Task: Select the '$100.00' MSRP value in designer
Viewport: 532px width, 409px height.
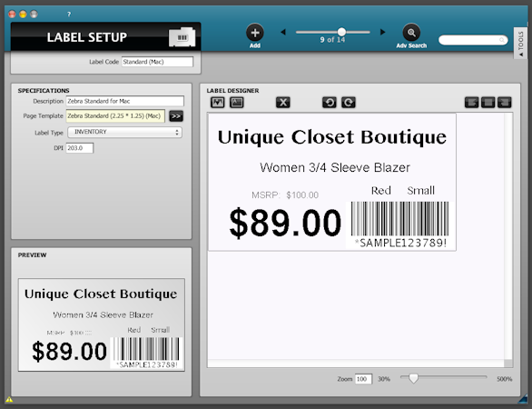Action: [302, 195]
